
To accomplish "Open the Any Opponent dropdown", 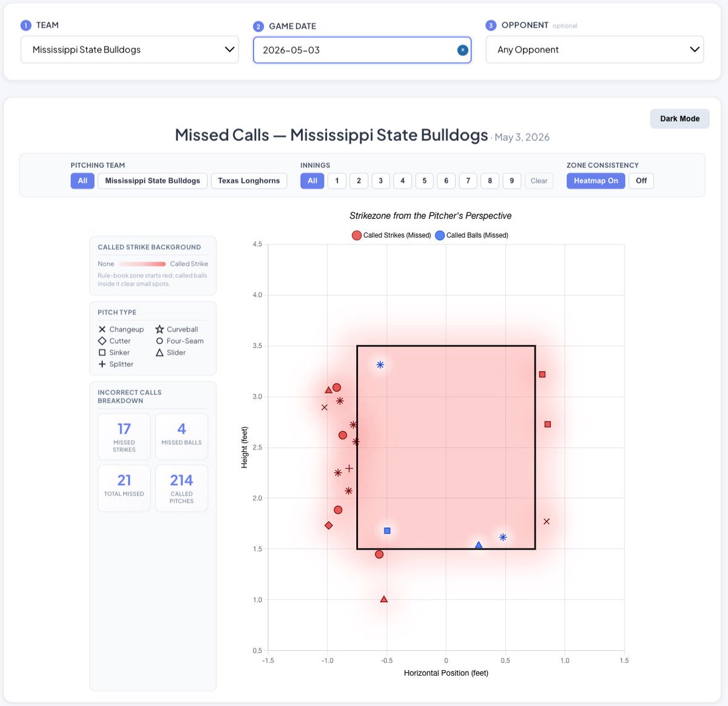I will (595, 50).
